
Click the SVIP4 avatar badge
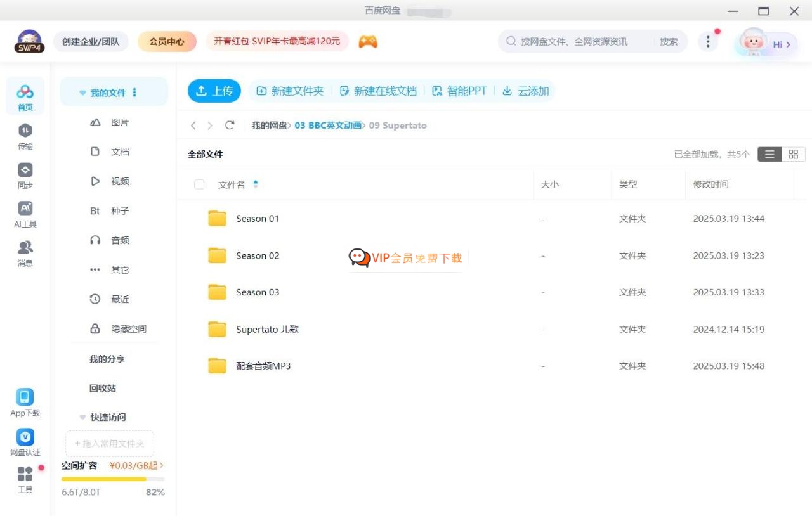29,42
